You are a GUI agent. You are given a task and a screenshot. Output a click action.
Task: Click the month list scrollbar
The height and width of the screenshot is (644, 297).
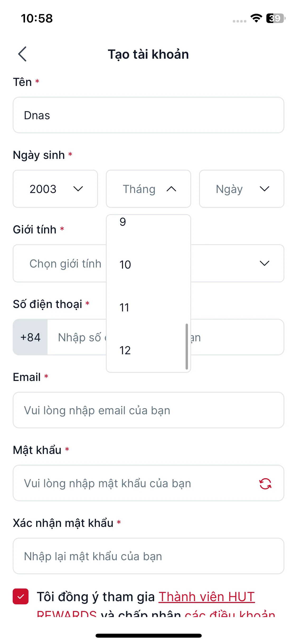[x=187, y=346]
